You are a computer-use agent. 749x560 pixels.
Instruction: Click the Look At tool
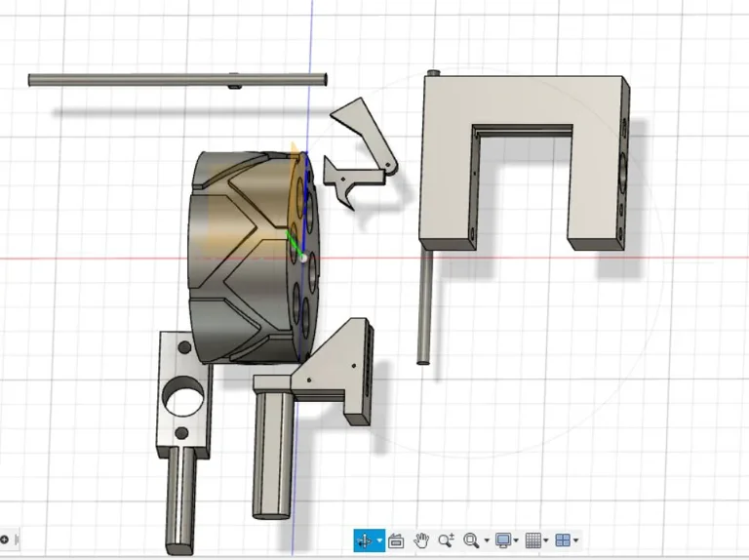[396, 540]
